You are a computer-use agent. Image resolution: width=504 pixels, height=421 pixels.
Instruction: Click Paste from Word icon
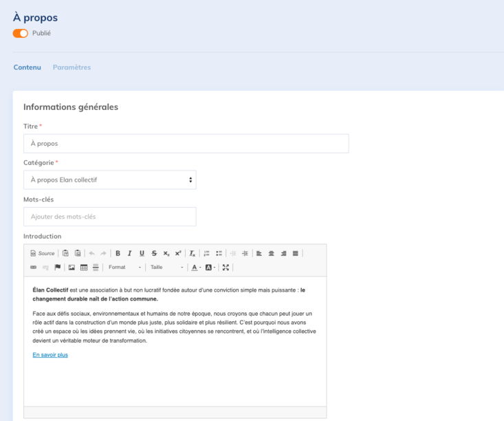tap(78, 253)
